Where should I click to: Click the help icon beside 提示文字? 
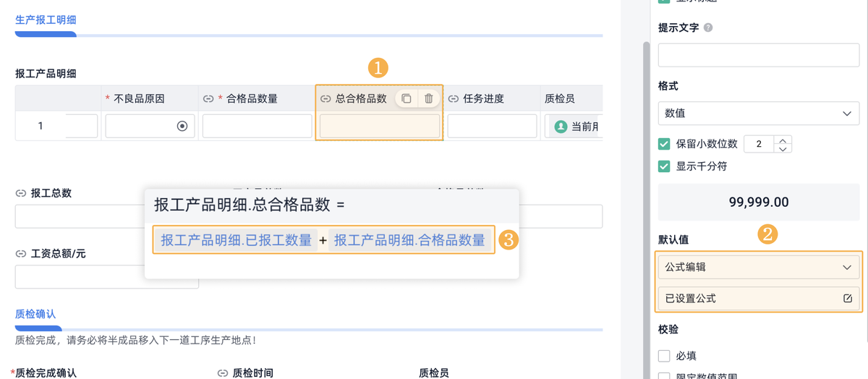click(x=708, y=27)
